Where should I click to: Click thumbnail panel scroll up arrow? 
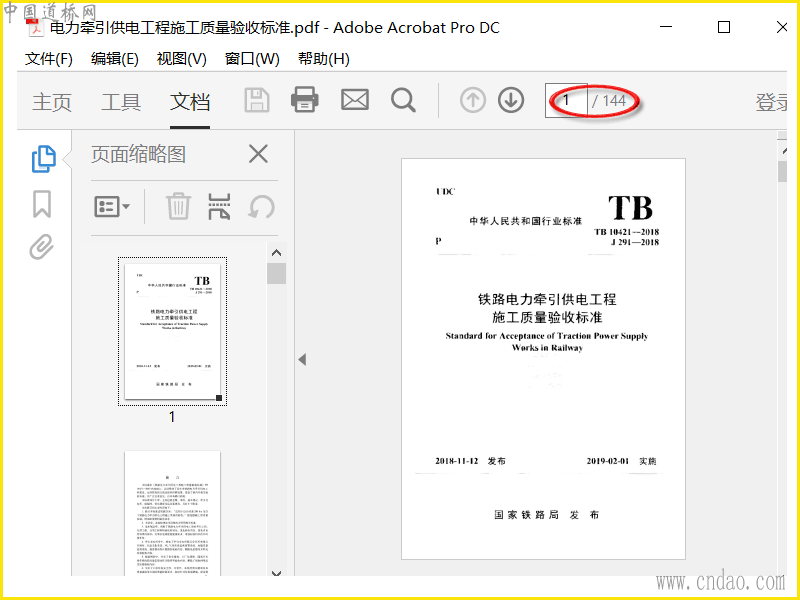coord(277,253)
